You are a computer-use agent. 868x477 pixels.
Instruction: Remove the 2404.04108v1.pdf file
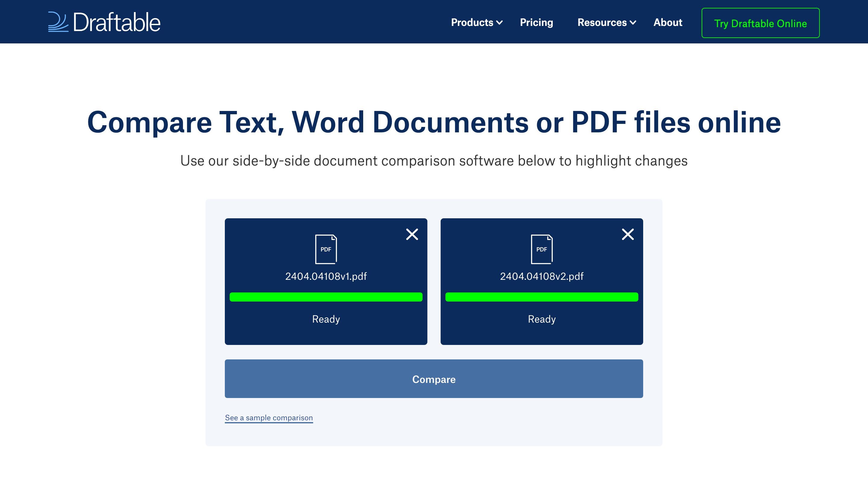tap(412, 234)
